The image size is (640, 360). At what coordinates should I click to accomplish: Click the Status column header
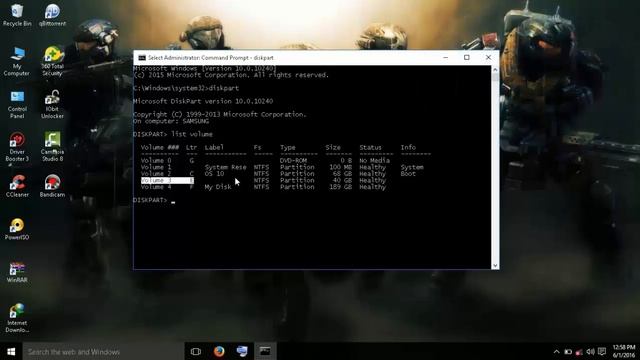(370, 147)
